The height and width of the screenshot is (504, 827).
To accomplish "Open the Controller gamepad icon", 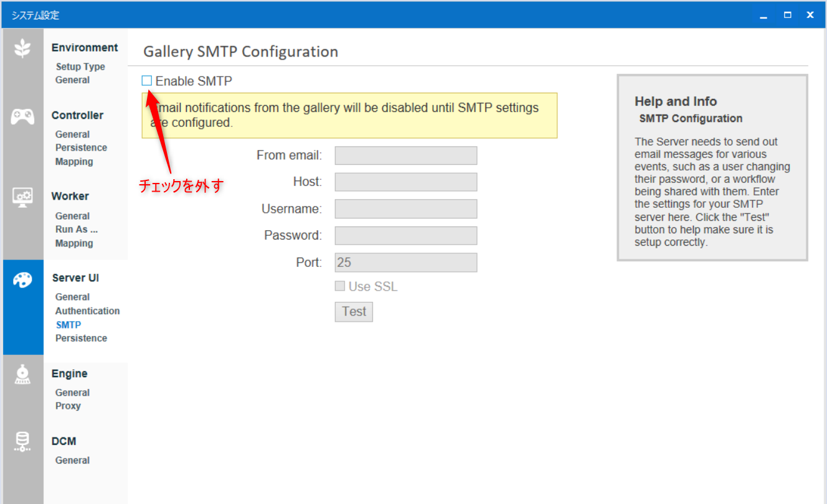I will (x=23, y=116).
